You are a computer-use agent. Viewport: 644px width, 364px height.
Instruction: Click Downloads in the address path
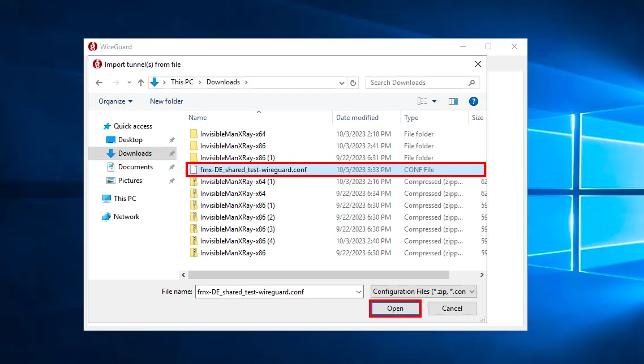223,82
